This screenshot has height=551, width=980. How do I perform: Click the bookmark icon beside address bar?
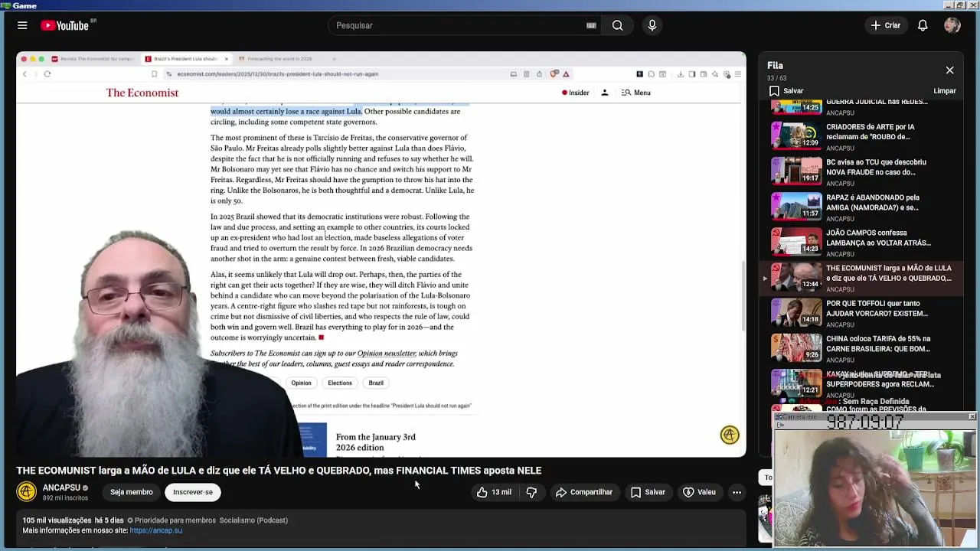tap(155, 74)
